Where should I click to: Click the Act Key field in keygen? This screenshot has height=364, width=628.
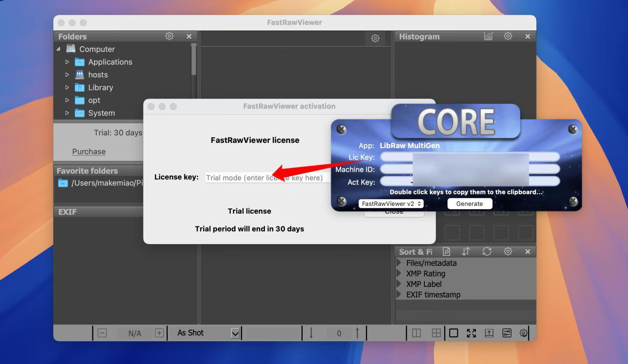coord(470,182)
